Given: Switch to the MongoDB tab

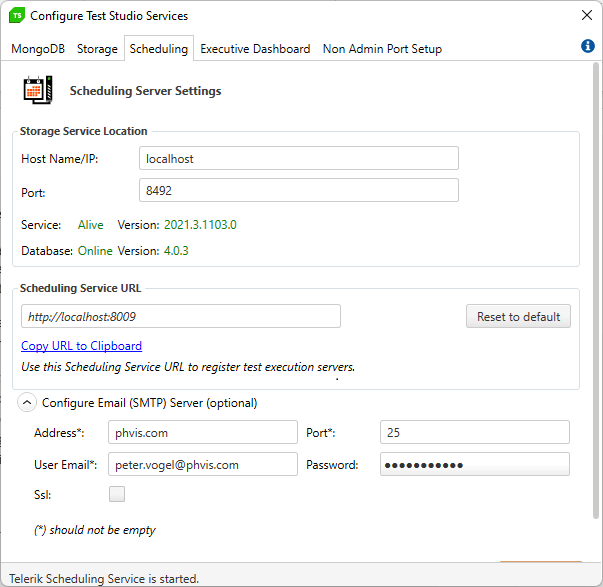Looking at the screenshot, I should coord(38,49).
